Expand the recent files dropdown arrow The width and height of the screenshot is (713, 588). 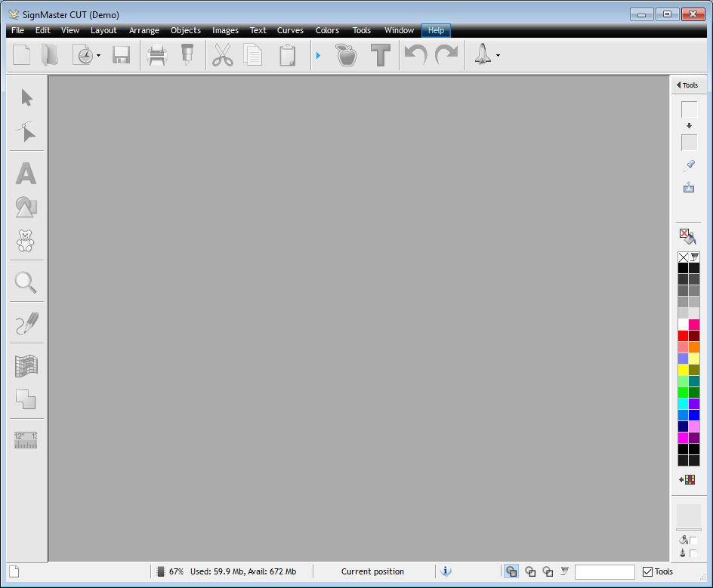pyautogui.click(x=99, y=55)
